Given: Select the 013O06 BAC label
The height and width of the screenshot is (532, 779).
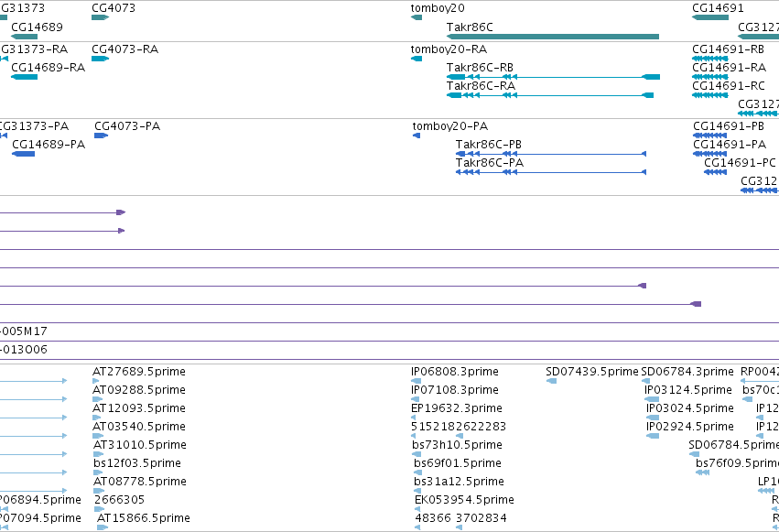Looking at the screenshot, I should pyautogui.click(x=24, y=350).
